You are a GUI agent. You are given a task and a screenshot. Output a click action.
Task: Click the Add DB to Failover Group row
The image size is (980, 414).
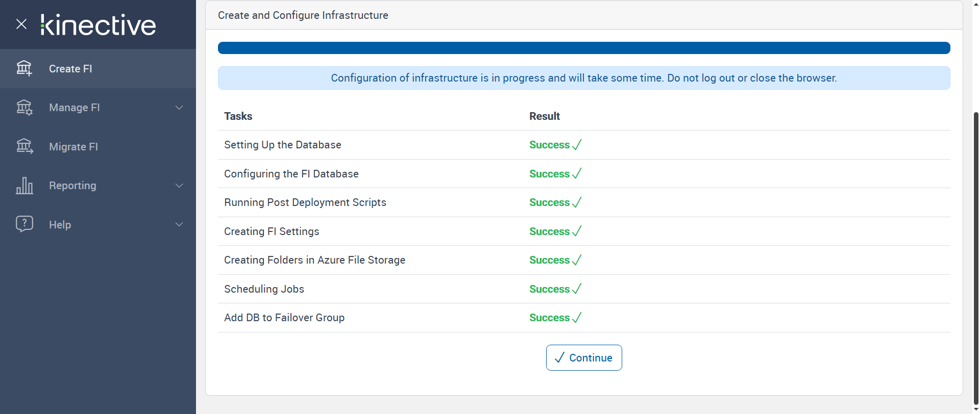pos(284,318)
